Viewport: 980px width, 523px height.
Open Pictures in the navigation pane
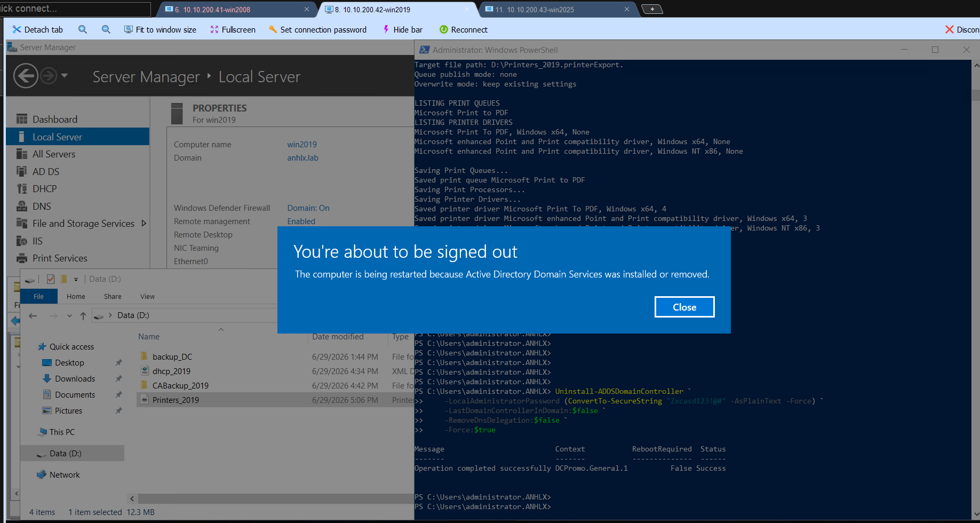pyautogui.click(x=68, y=411)
